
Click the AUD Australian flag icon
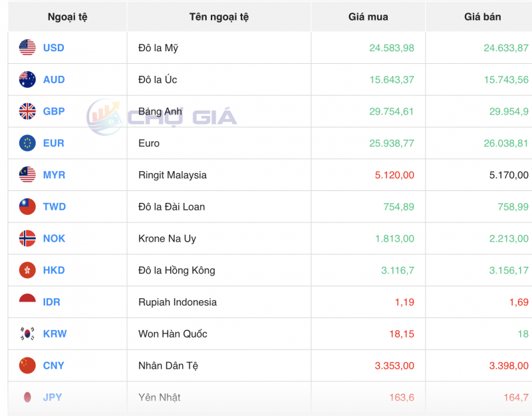(x=27, y=80)
